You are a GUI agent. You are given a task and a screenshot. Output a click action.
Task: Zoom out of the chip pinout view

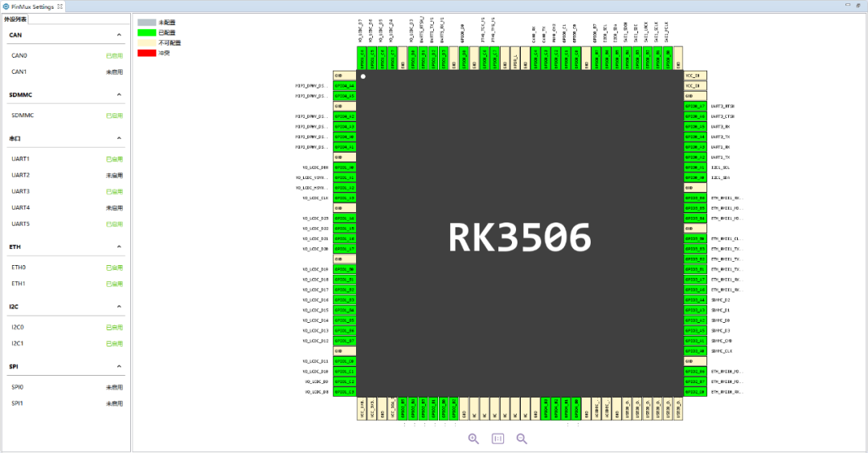522,439
